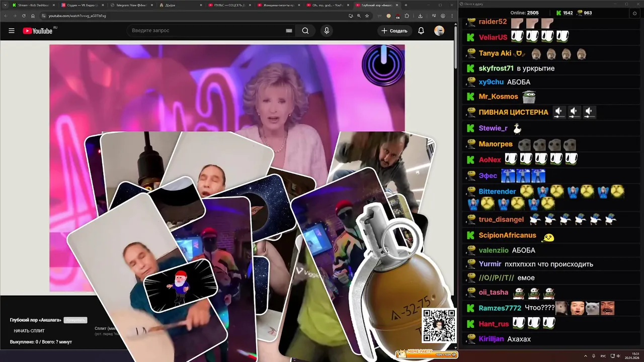Viewport: 644px width, 362px height.
Task: Open the browser home page
Action: pos(33,16)
